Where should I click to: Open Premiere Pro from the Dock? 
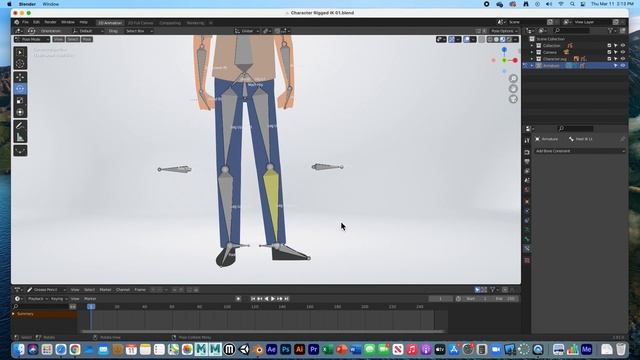tap(313, 349)
